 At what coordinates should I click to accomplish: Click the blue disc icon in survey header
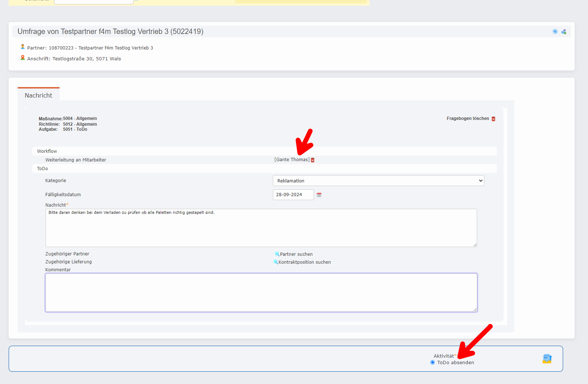(555, 32)
